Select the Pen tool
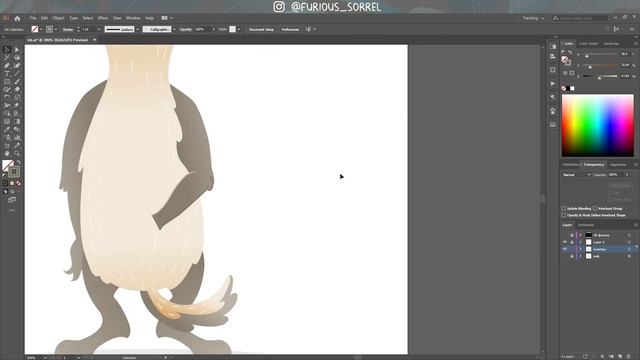 7,66
